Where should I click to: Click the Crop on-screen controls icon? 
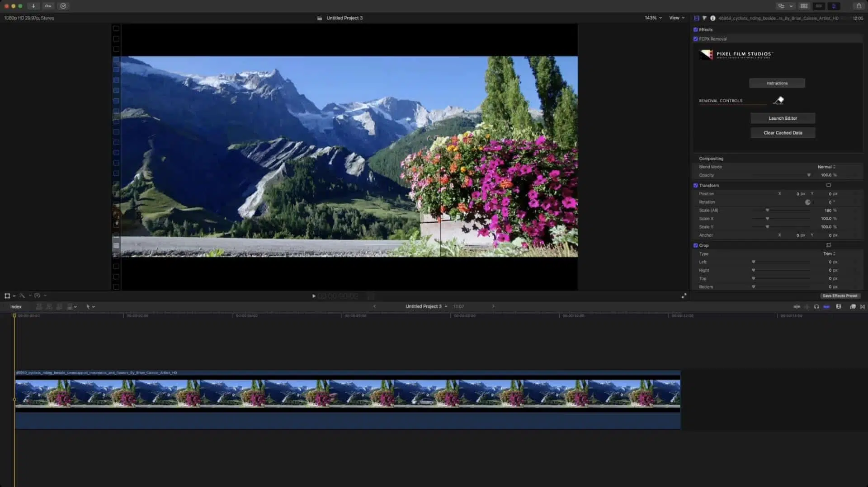click(x=829, y=245)
